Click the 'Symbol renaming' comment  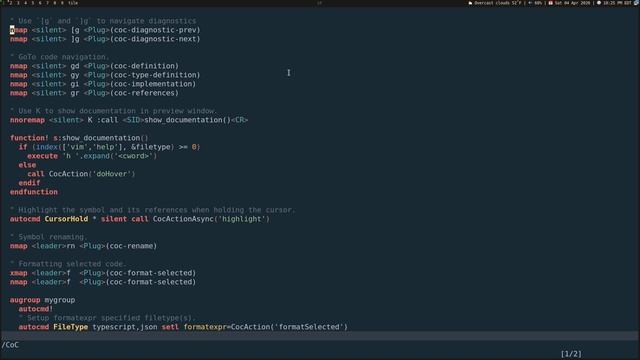[49, 236]
